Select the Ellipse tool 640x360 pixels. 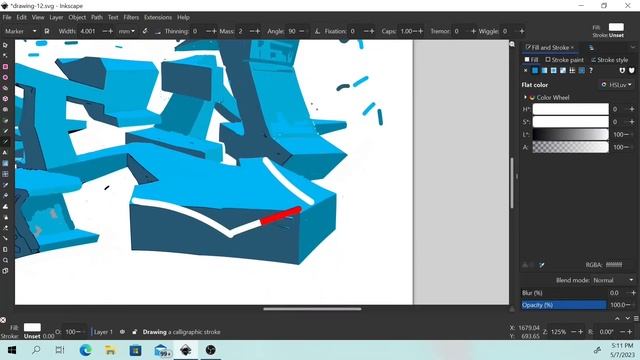(x=5, y=77)
